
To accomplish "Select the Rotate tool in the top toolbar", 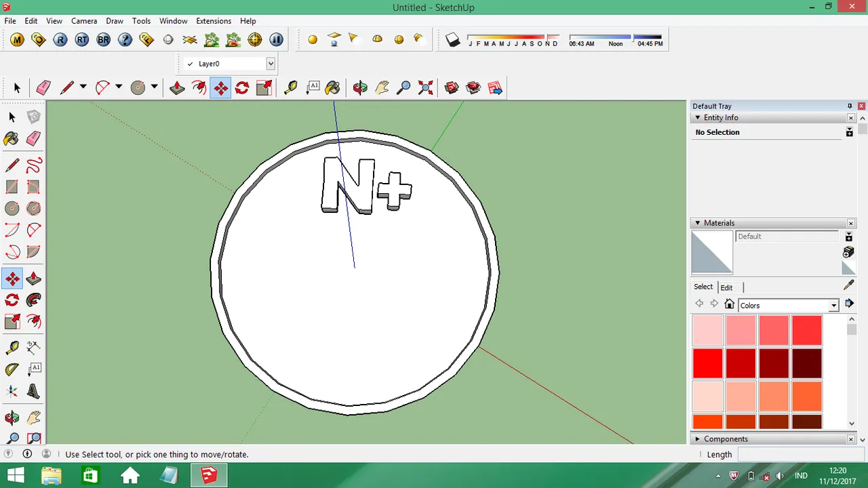I will coord(242,87).
